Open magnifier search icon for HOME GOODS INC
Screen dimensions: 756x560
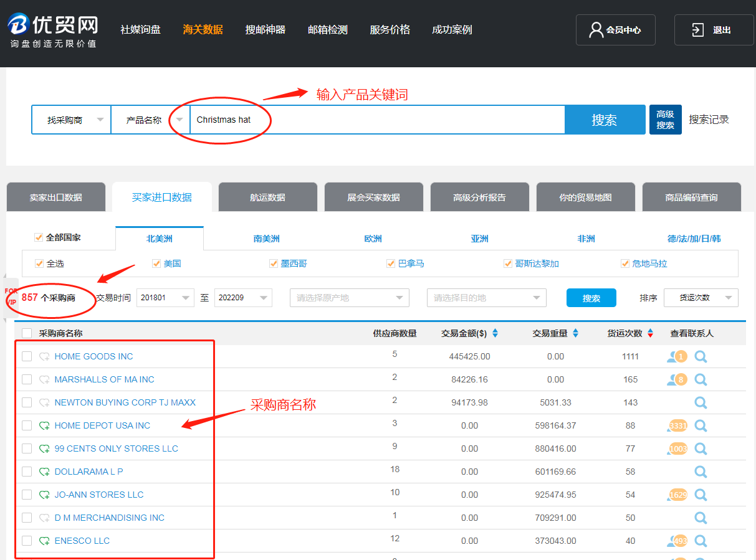coord(701,356)
